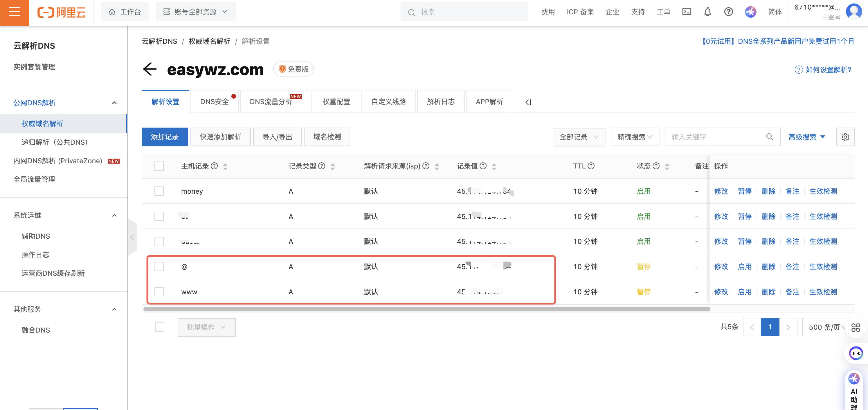This screenshot has width=868, height=410.
Task: Open the 账号全部资源 dropdown
Action: [x=195, y=11]
